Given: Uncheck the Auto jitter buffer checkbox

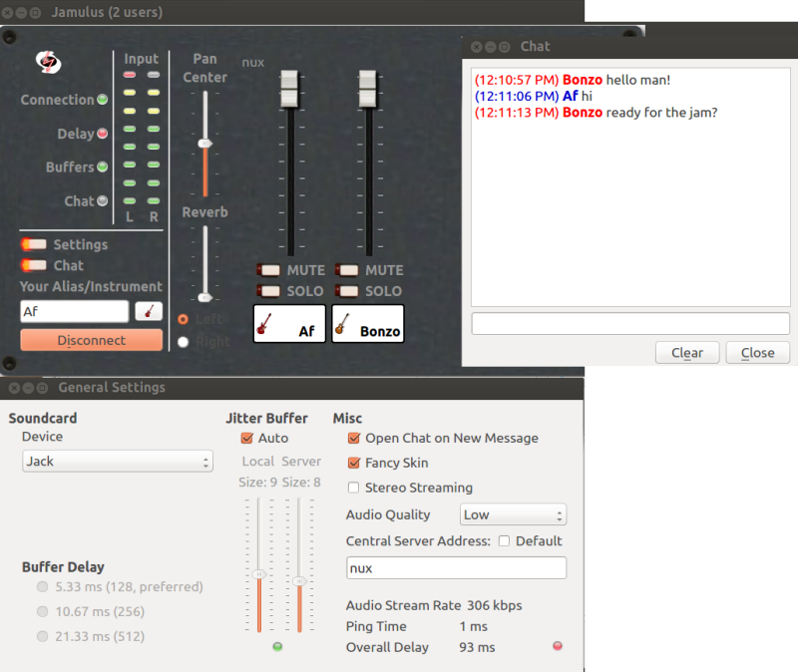Looking at the screenshot, I should pos(246,438).
